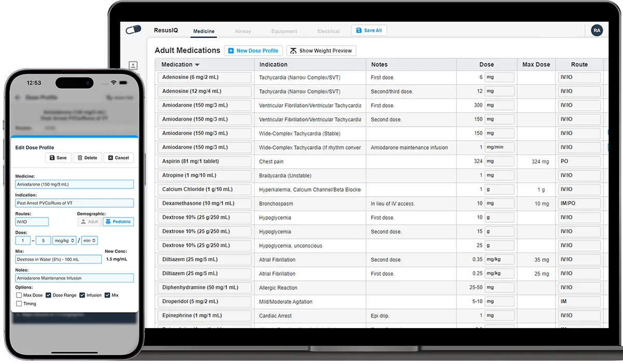Click the person icon on the left edge
Screen dimensions: 623x364
coord(132,65)
